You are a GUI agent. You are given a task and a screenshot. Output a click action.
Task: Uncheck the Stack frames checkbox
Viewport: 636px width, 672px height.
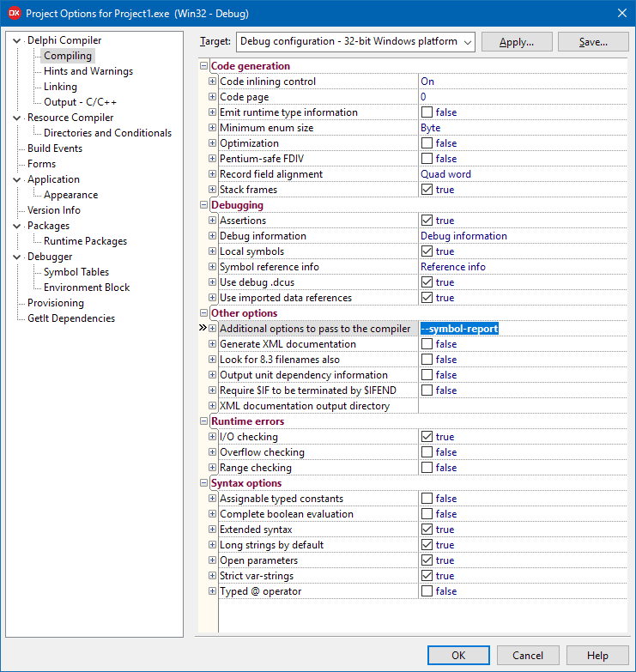click(x=427, y=190)
